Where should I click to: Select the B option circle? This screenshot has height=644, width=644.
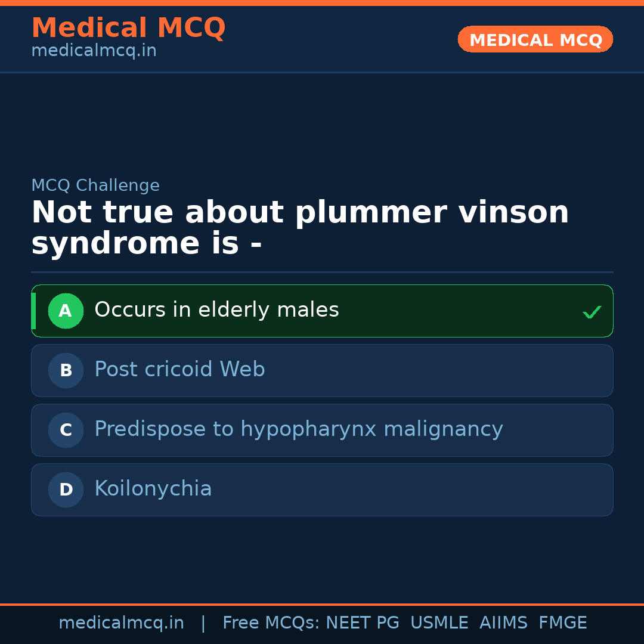[66, 370]
